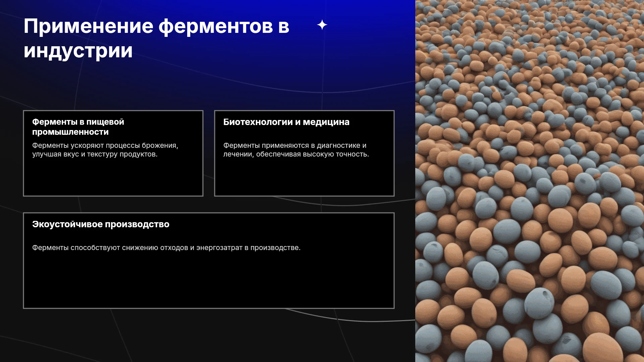Screen dimensions: 644x362
Task: Click the orange and gray pebbles image
Action: coord(530,181)
